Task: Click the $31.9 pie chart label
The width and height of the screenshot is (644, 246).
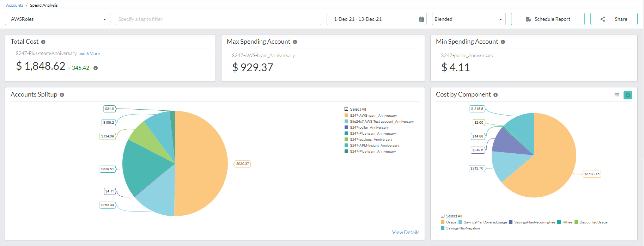Action: pyautogui.click(x=110, y=109)
